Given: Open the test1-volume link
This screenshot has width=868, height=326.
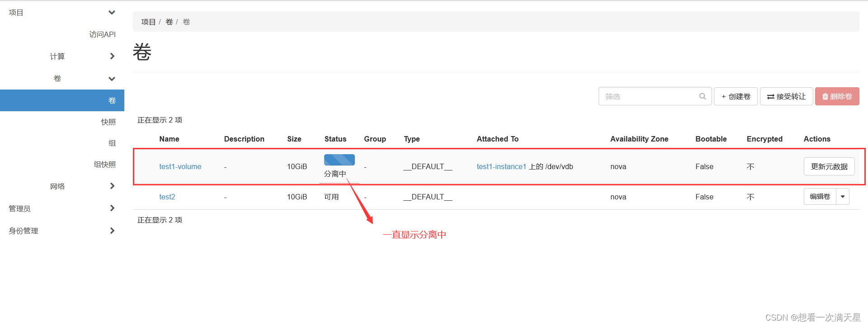Looking at the screenshot, I should (x=180, y=166).
